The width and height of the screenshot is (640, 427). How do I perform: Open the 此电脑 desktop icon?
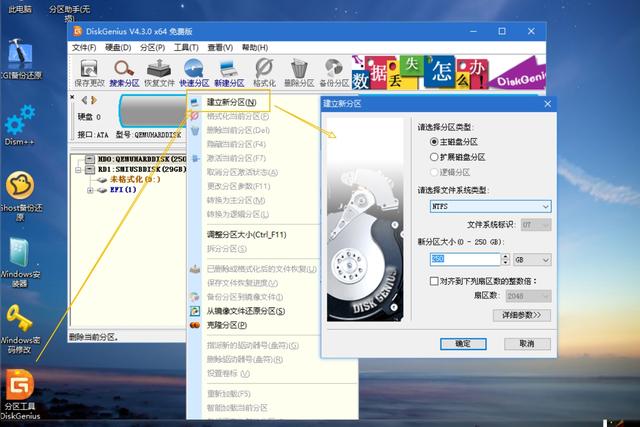tap(20, 8)
